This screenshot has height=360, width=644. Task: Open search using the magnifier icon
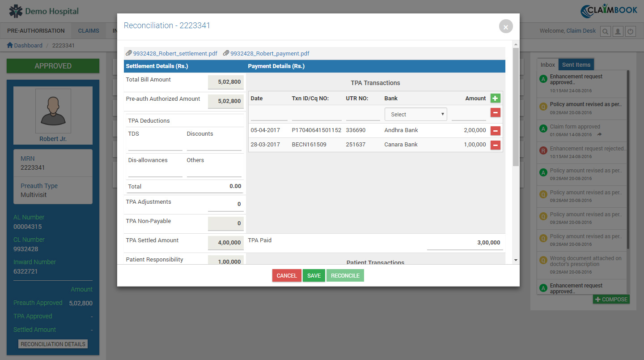pyautogui.click(x=605, y=31)
